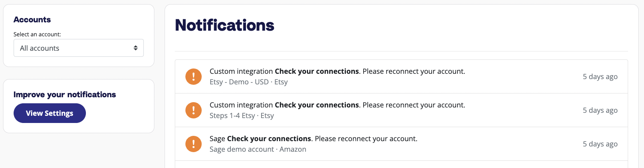This screenshot has height=168, width=644.
Task: Click the up-down arrows in the account selector
Action: pyautogui.click(x=135, y=48)
